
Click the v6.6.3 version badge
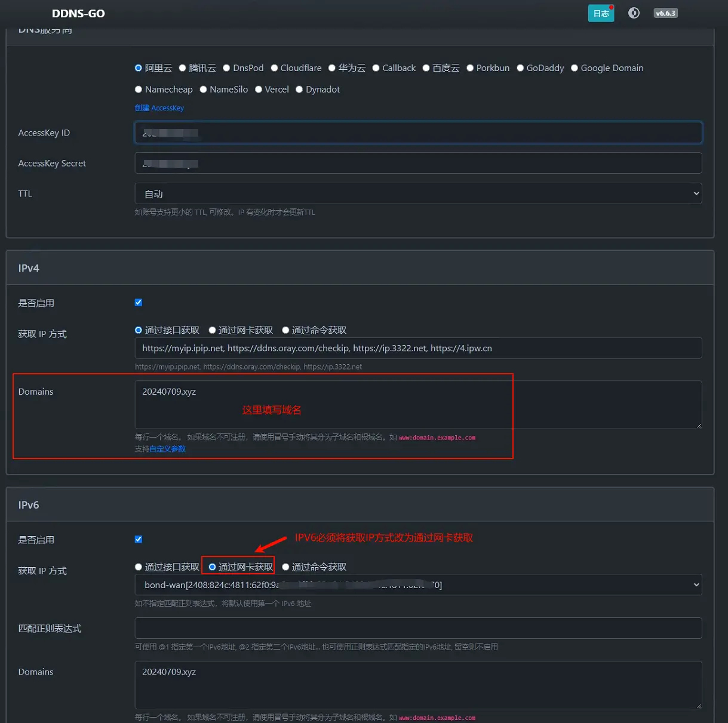(665, 13)
